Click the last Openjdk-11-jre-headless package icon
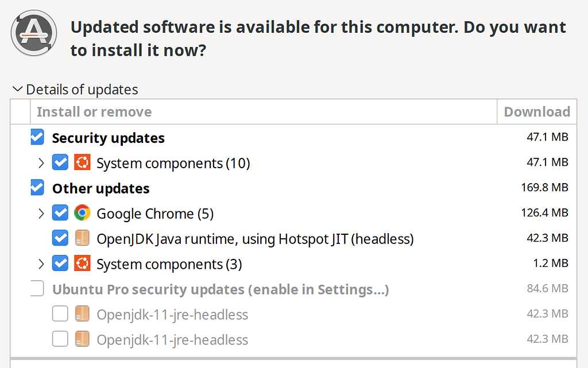The height and width of the screenshot is (368, 588). tap(82, 339)
